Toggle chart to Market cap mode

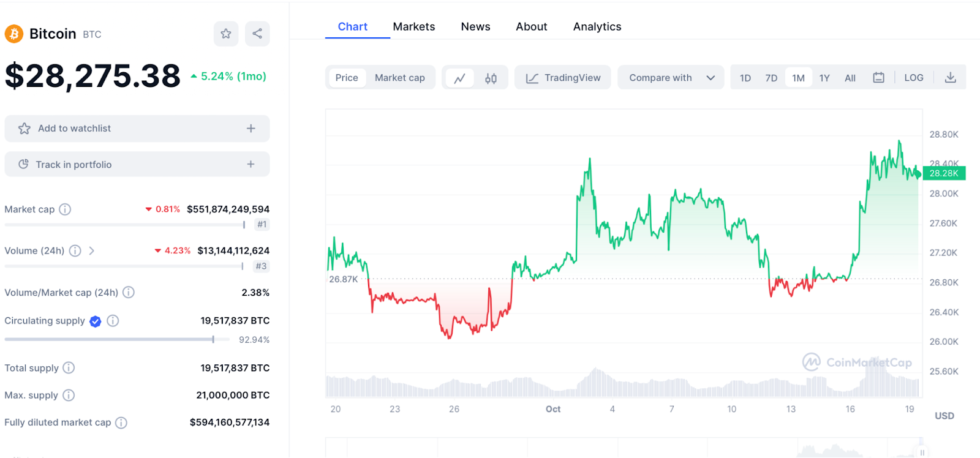coord(400,78)
